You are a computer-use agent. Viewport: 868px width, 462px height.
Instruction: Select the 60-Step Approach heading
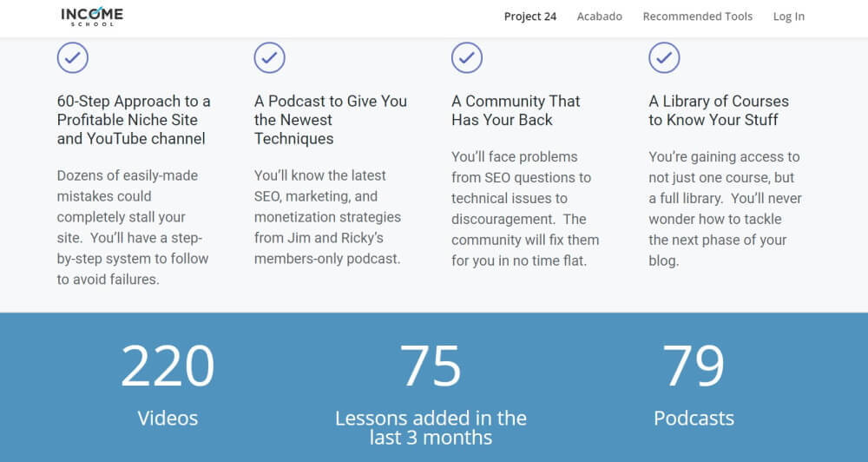pos(134,120)
